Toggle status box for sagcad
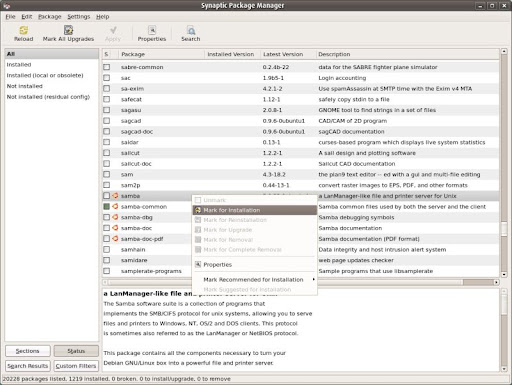Image resolution: width=512 pixels, height=385 pixels. [107, 120]
